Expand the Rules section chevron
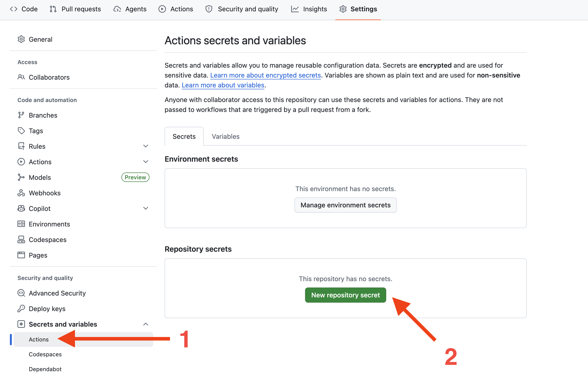This screenshot has width=588, height=378. tap(146, 146)
